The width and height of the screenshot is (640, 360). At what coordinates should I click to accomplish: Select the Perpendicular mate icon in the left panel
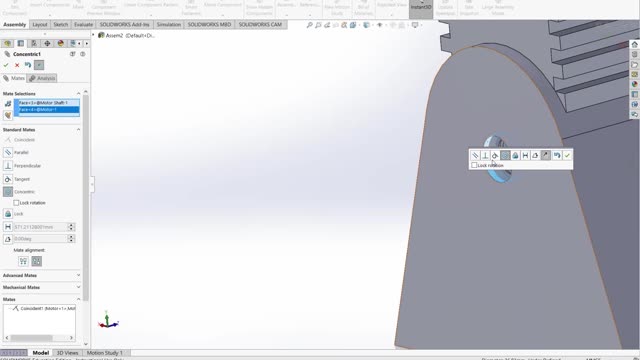point(8,166)
